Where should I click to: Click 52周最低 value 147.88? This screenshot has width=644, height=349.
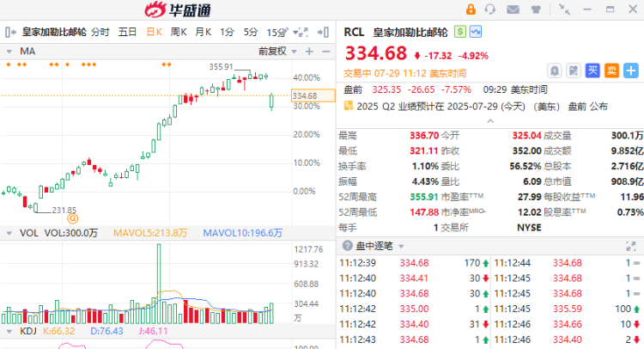click(424, 212)
